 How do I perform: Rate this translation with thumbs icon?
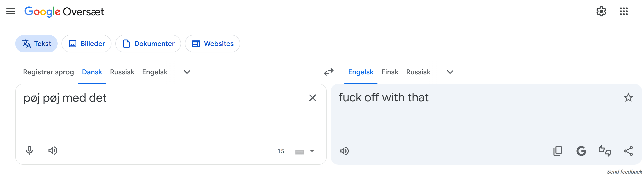(605, 151)
